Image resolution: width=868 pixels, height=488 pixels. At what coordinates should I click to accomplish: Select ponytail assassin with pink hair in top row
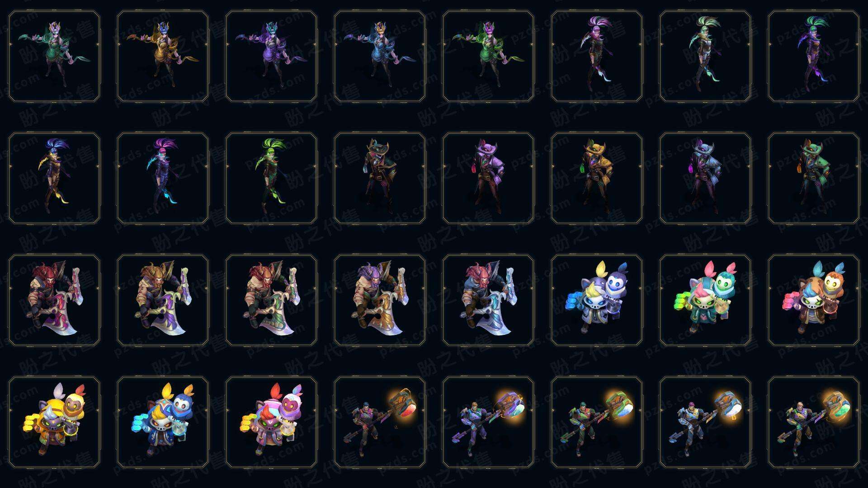[597, 56]
